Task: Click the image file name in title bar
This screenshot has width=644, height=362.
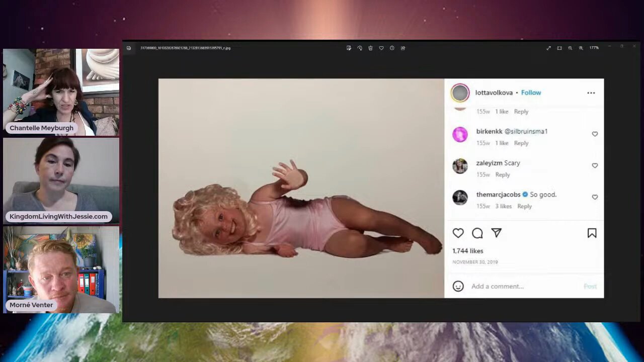Action: pyautogui.click(x=185, y=48)
